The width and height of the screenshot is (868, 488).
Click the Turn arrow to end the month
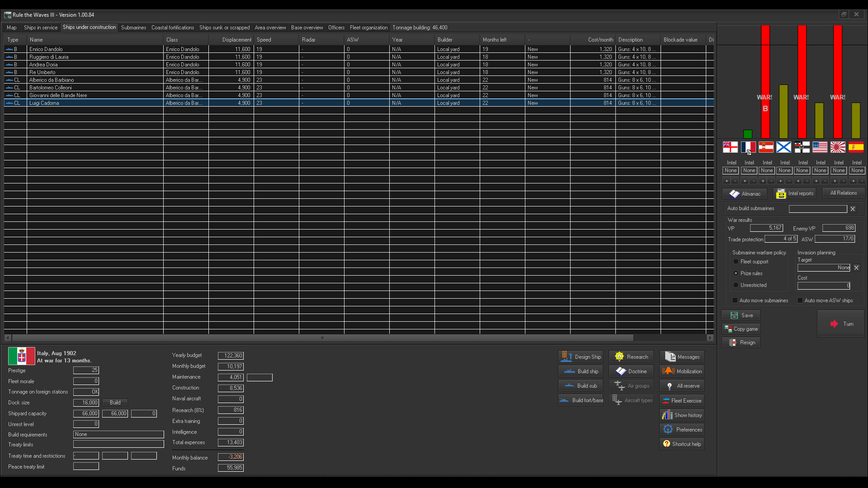[840, 324]
